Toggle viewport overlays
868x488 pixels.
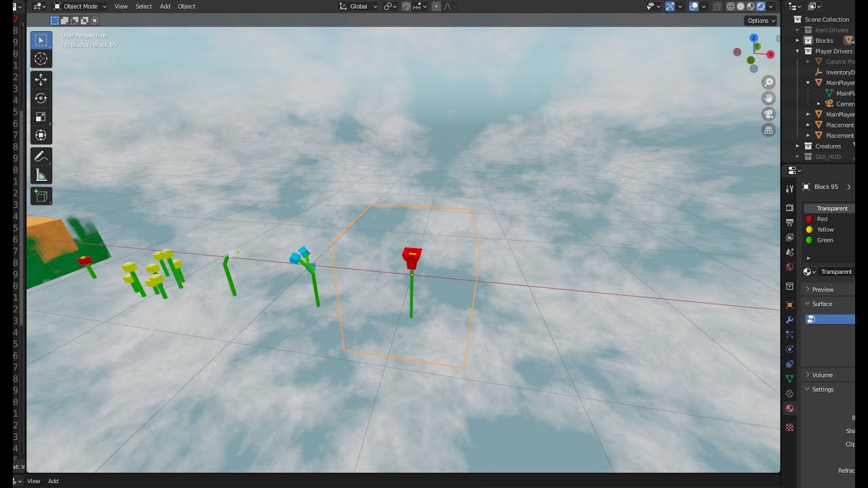coord(694,6)
